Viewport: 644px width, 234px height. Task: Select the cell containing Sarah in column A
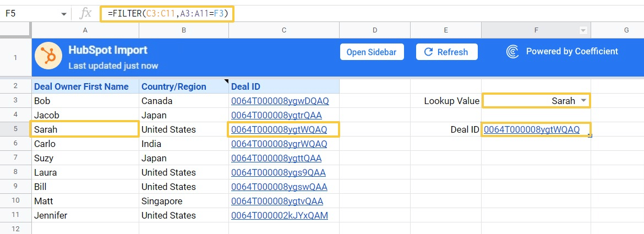click(85, 129)
